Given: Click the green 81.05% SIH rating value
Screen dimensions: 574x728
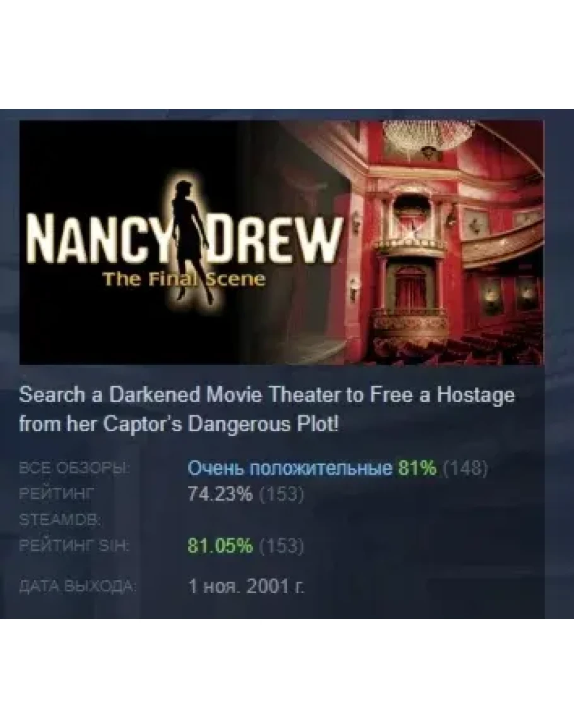Looking at the screenshot, I should pos(220,546).
